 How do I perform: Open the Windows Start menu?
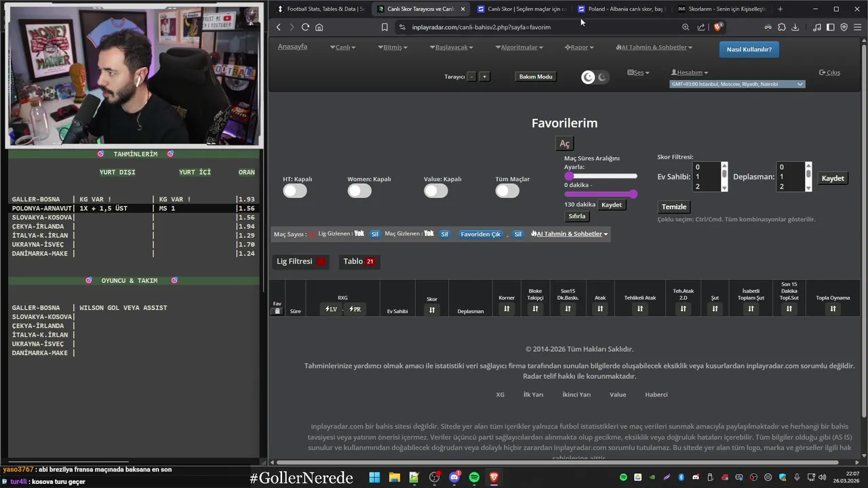click(x=374, y=477)
